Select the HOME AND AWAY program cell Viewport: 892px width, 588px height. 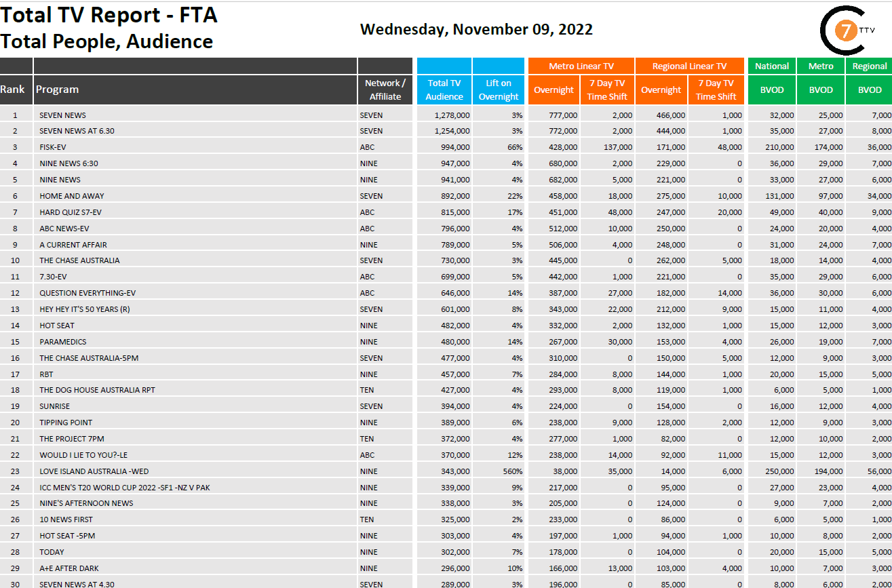tap(72, 196)
